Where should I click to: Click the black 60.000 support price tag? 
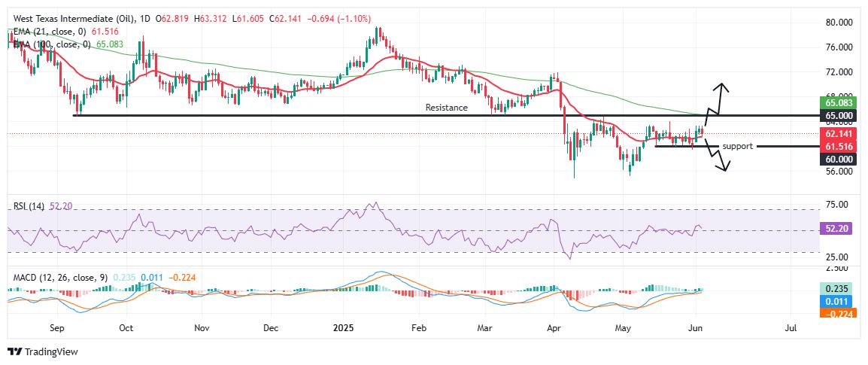point(838,158)
